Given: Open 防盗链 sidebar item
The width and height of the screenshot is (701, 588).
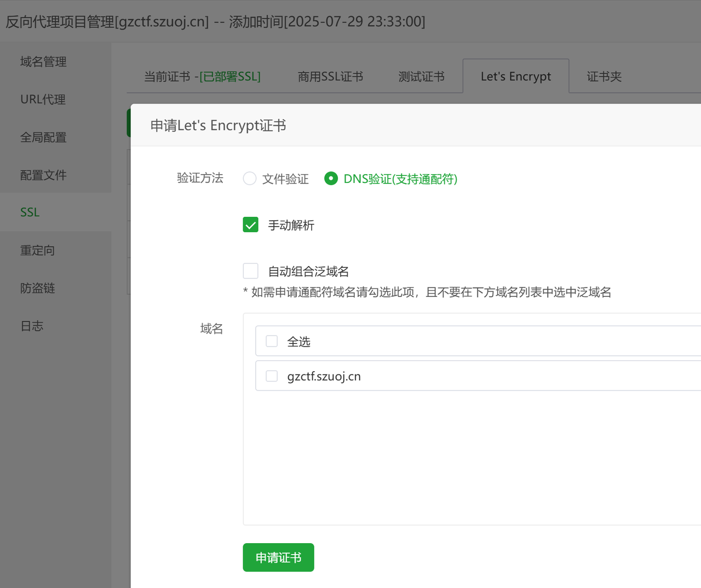Looking at the screenshot, I should [x=37, y=289].
